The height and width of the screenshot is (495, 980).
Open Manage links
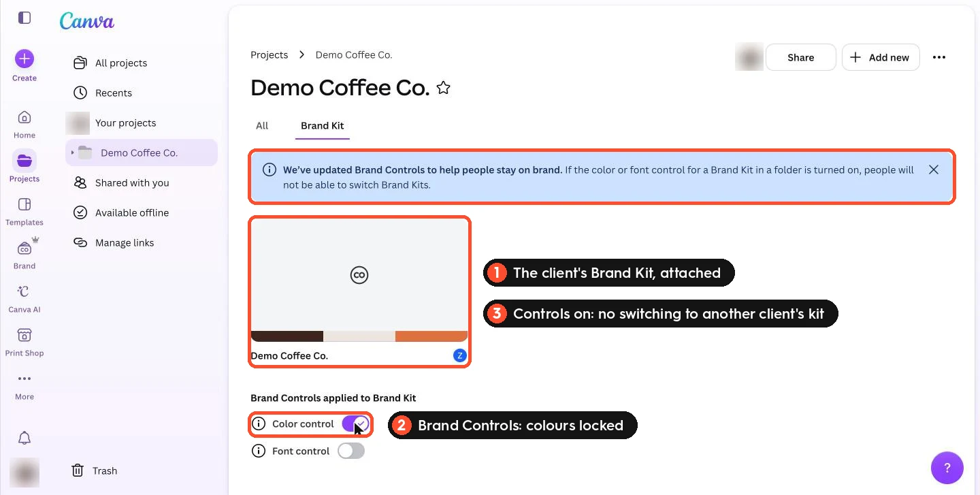click(x=142, y=242)
